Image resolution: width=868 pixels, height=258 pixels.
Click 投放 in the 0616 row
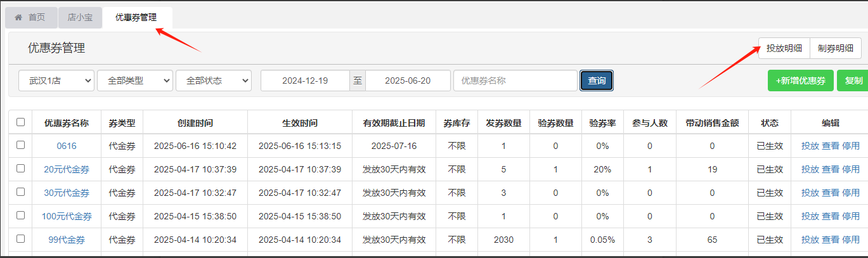coord(810,146)
